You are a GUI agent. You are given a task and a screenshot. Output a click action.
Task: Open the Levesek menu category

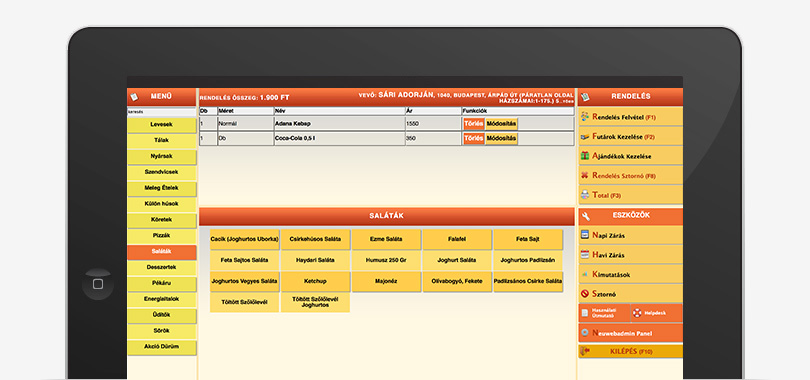coord(162,125)
